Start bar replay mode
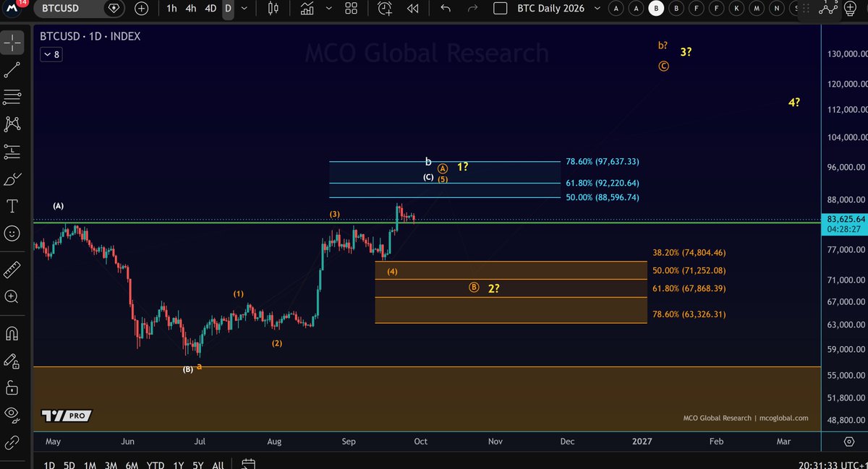 tap(413, 9)
